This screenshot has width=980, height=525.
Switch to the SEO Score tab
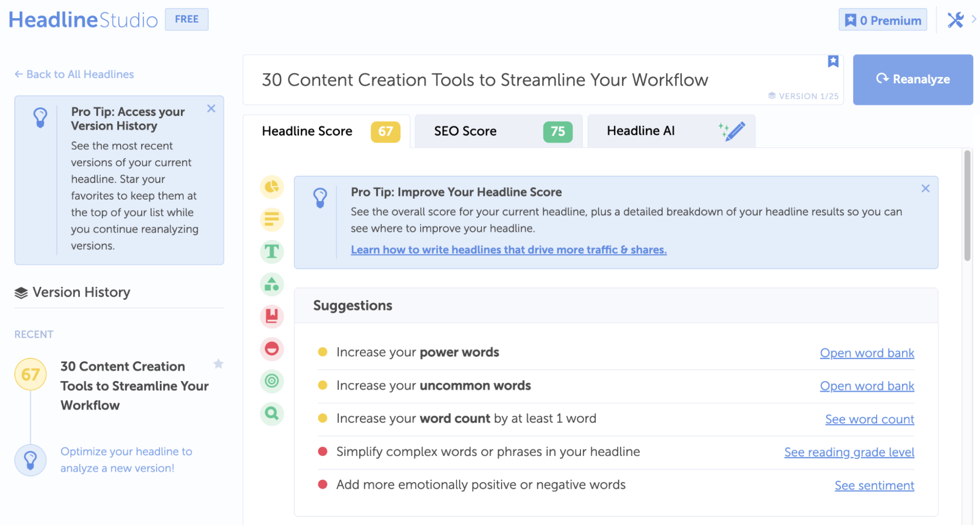point(498,131)
